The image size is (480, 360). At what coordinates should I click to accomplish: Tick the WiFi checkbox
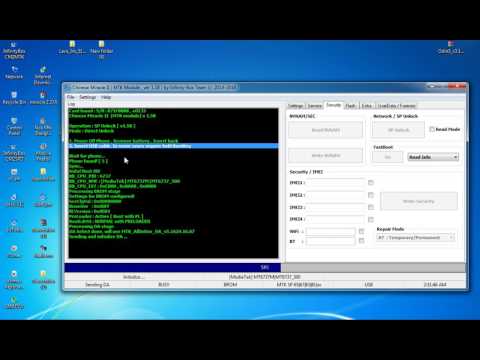361,231
